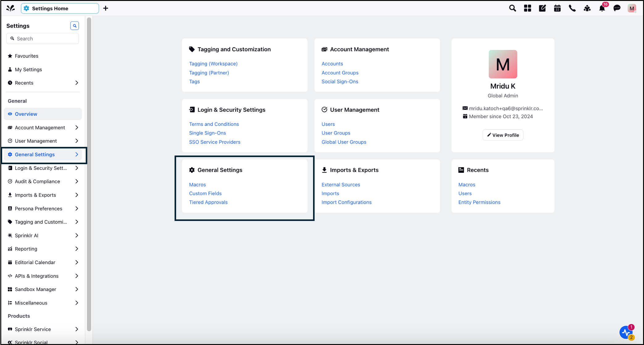Image resolution: width=644 pixels, height=345 pixels.
Task: Open Favourites in the sidebar
Action: pyautogui.click(x=43, y=56)
